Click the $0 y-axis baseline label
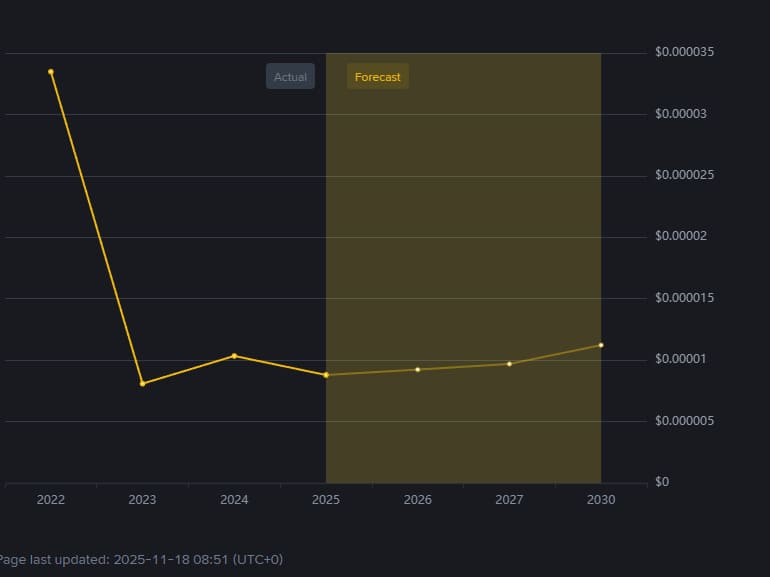Viewport: 770px width, 577px height. (660, 482)
